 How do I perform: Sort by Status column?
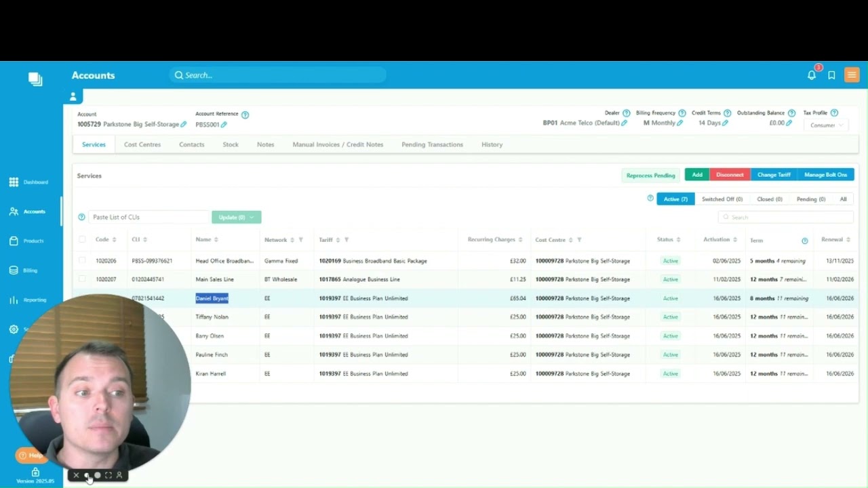tap(678, 240)
